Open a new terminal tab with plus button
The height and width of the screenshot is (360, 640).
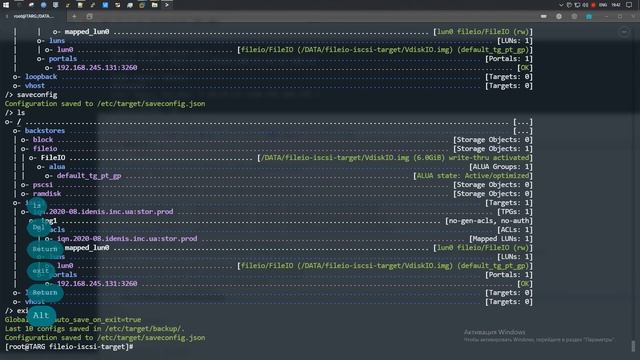click(x=74, y=16)
